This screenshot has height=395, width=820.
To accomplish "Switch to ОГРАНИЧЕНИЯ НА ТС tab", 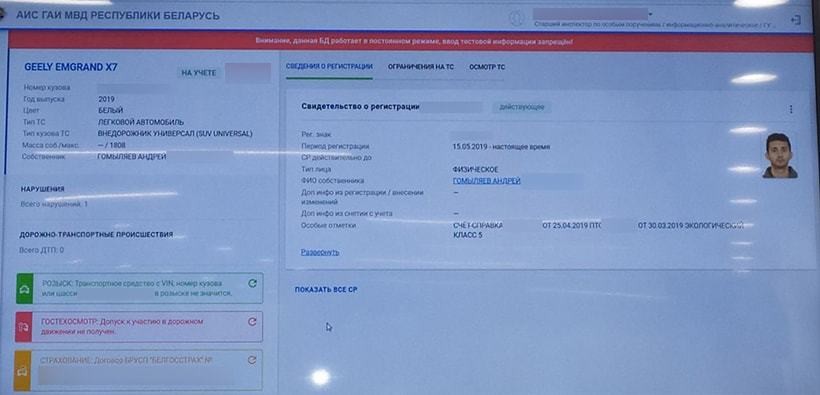I will 421,67.
